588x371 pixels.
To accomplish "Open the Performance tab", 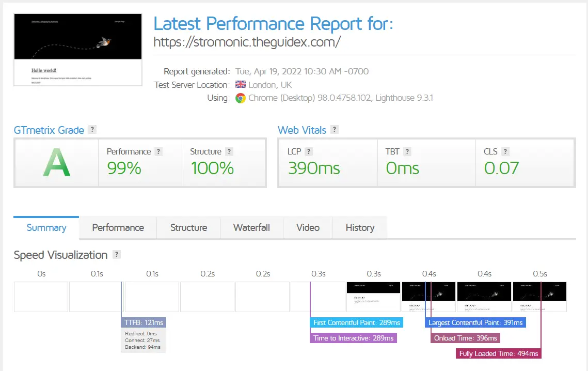I will 118,227.
